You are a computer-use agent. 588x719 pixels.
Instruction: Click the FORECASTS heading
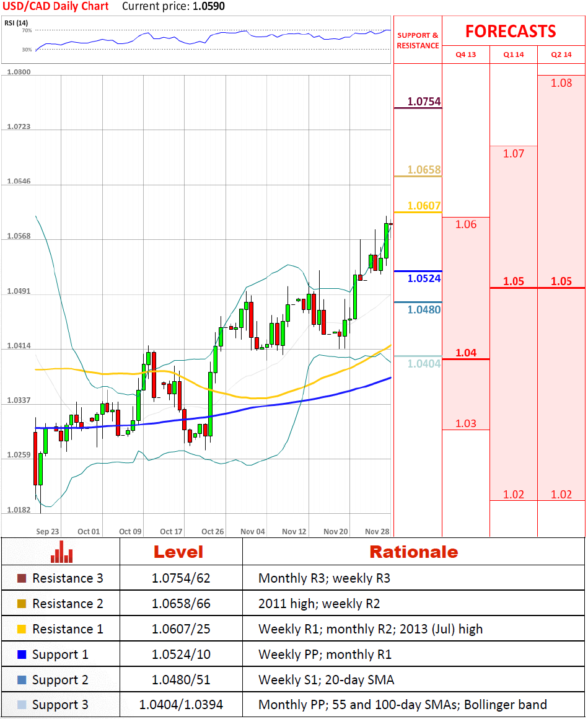coord(511,31)
